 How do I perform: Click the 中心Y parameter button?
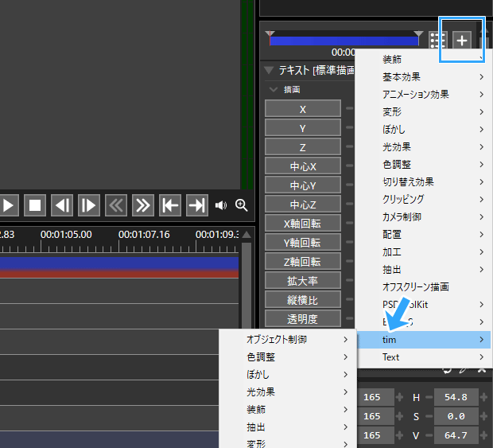point(303,185)
